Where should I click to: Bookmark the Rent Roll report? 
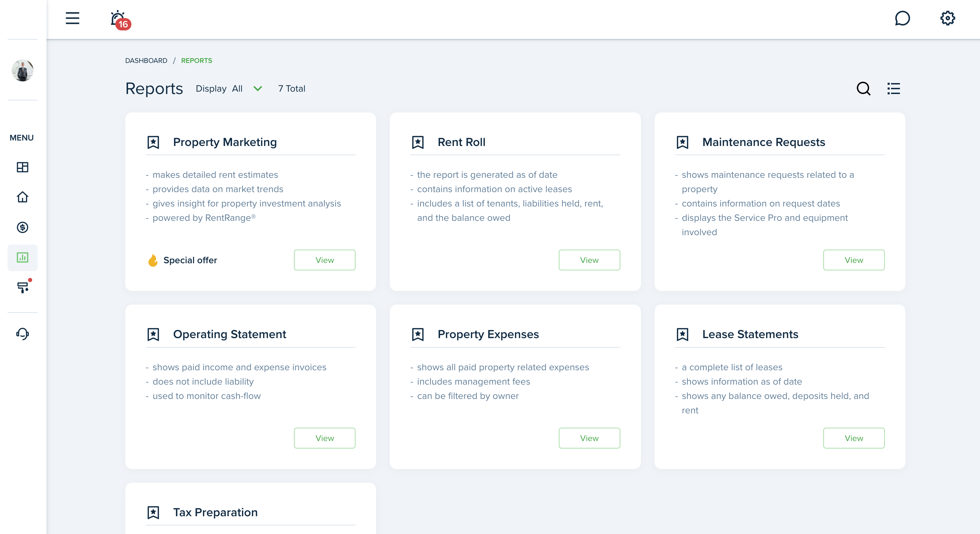(x=418, y=142)
